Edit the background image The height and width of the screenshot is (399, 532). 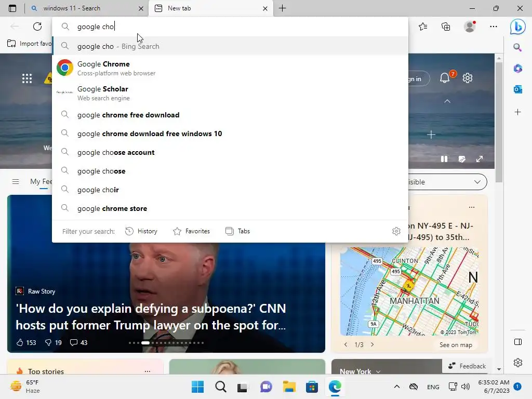click(462, 159)
